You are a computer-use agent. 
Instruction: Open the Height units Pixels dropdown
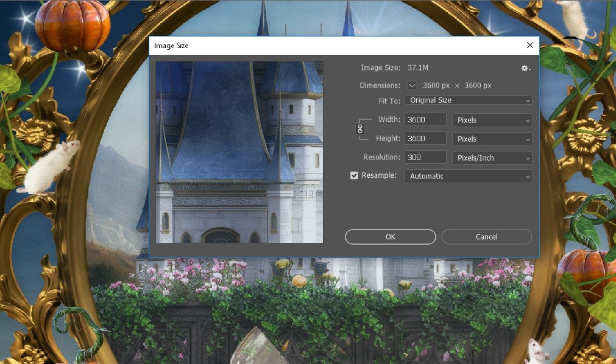(x=492, y=139)
